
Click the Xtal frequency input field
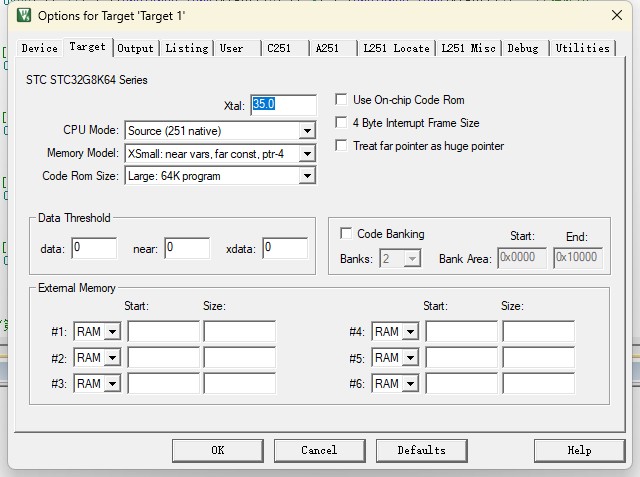284,105
